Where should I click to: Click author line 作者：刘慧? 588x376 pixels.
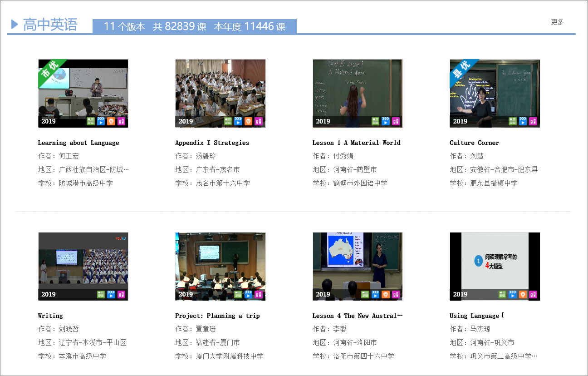(x=467, y=156)
